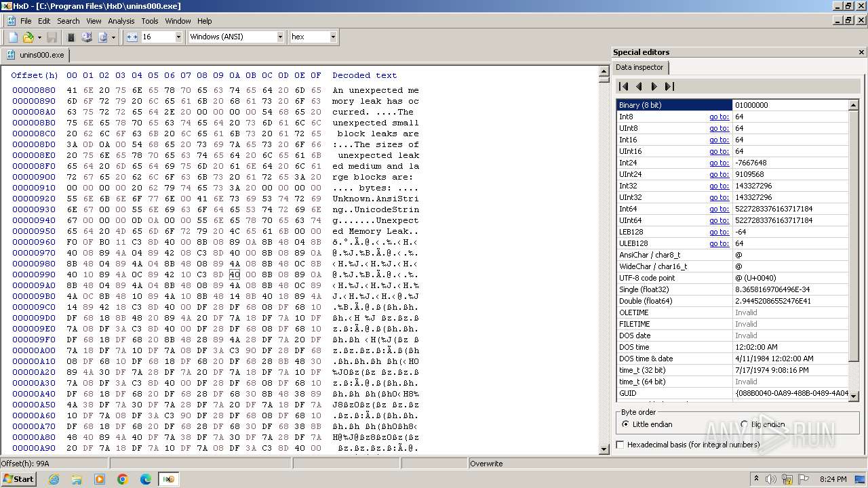
Task: Open the Edit menu
Action: pos(44,21)
